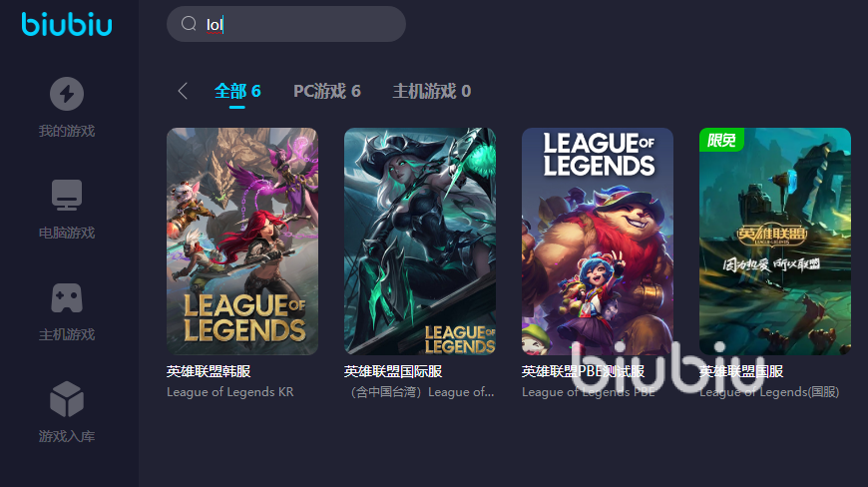Switch to the 全部 6 tab

point(237,91)
